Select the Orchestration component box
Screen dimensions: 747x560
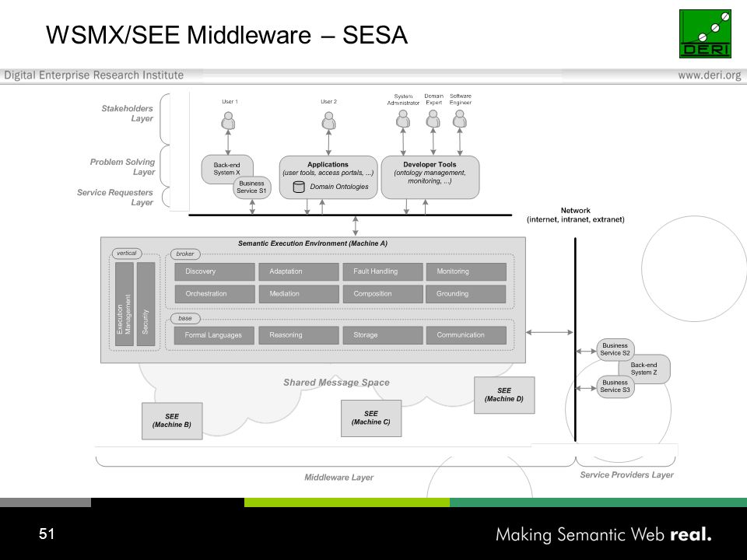pyautogui.click(x=215, y=294)
